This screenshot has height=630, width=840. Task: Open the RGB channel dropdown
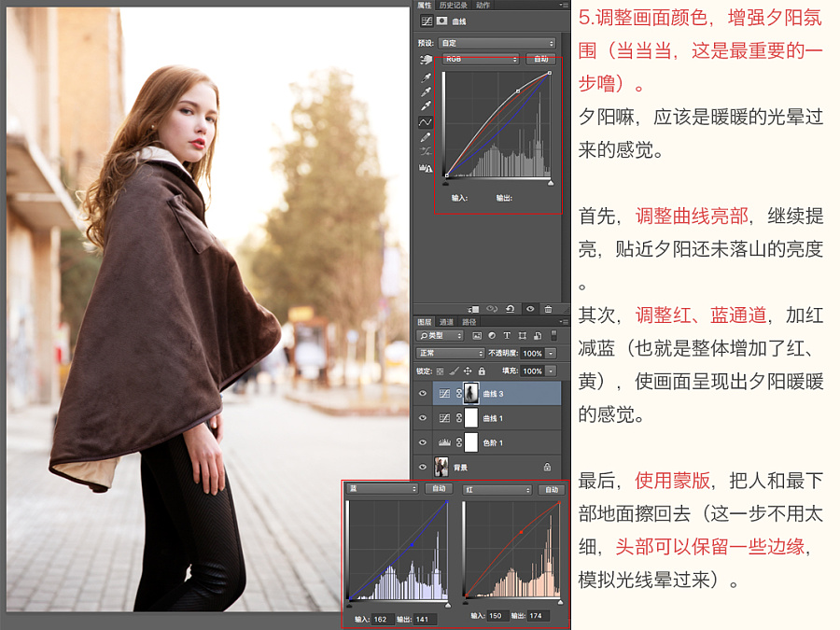click(x=481, y=60)
